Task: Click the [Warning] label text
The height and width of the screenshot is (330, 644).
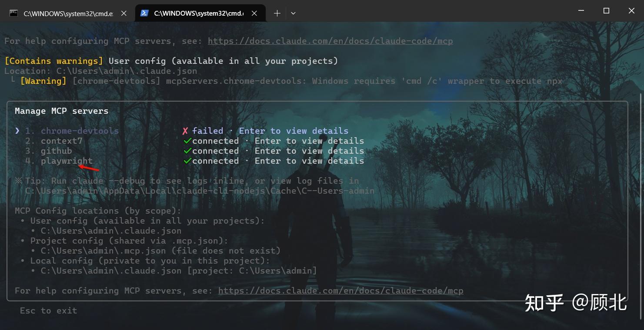Action: point(43,81)
